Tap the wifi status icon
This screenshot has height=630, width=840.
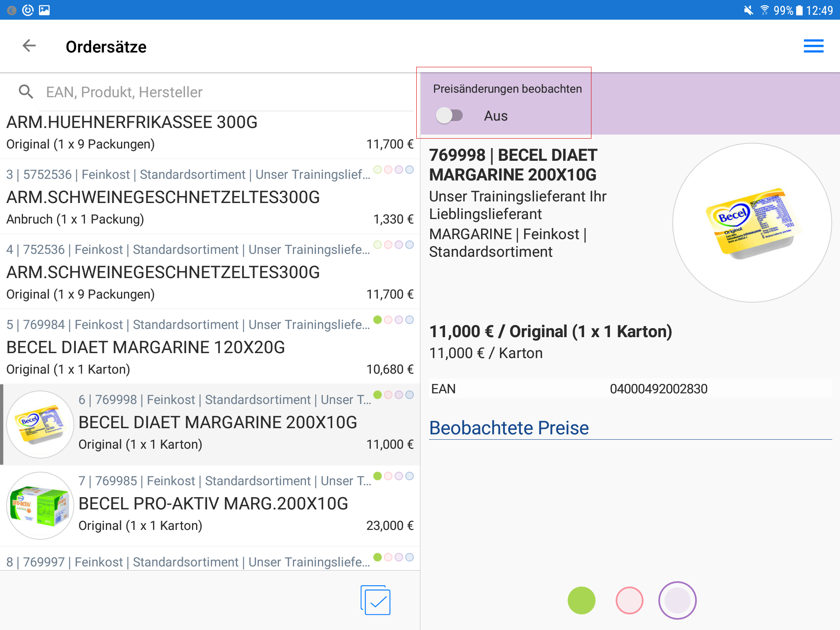764,10
